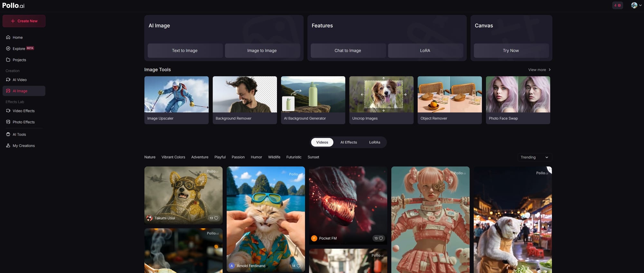Click the AI Tools sidebar icon

pyautogui.click(x=8, y=134)
